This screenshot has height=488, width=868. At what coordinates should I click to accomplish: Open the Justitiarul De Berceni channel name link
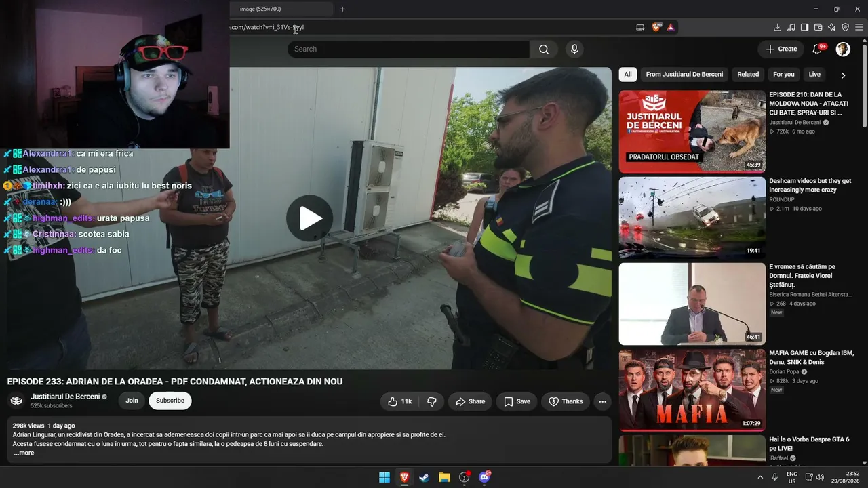(x=65, y=396)
